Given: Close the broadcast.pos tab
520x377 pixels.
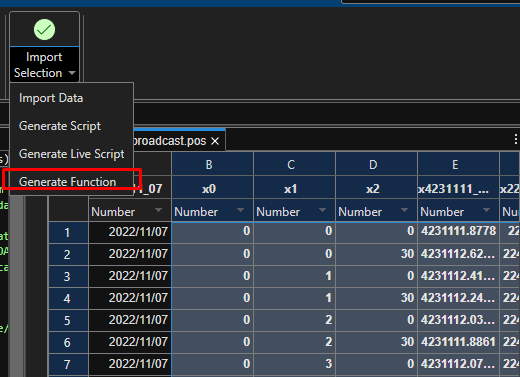Looking at the screenshot, I should coord(215,141).
